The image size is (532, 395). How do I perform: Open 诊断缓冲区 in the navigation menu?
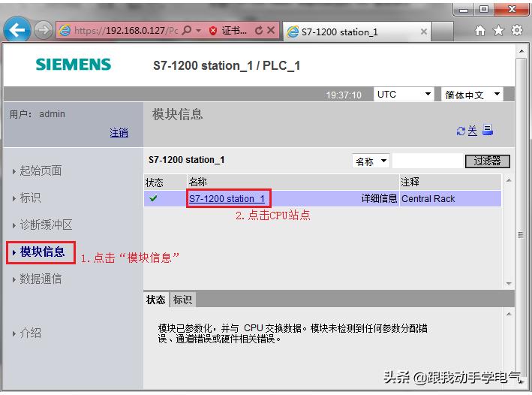pyautogui.click(x=46, y=225)
